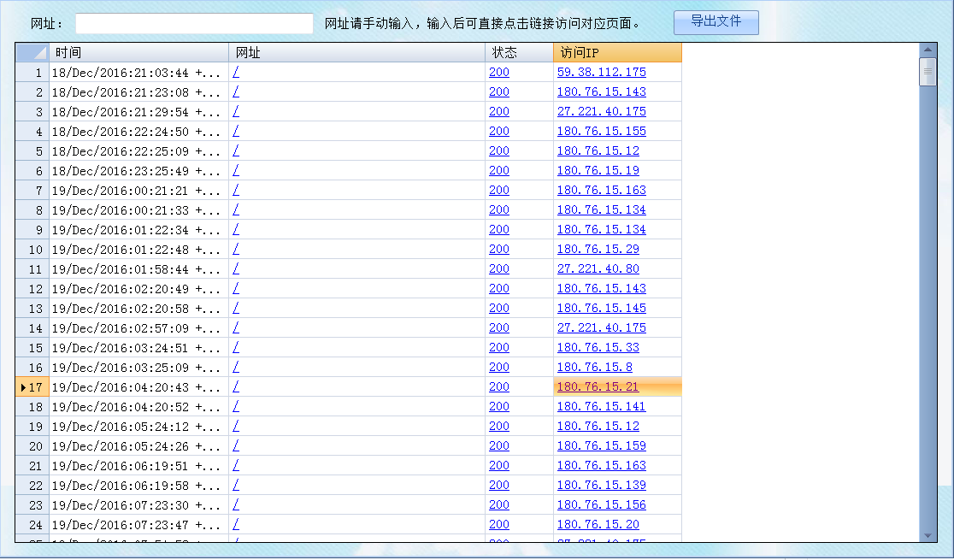Open IP link 180.76.15.20

[598, 525]
